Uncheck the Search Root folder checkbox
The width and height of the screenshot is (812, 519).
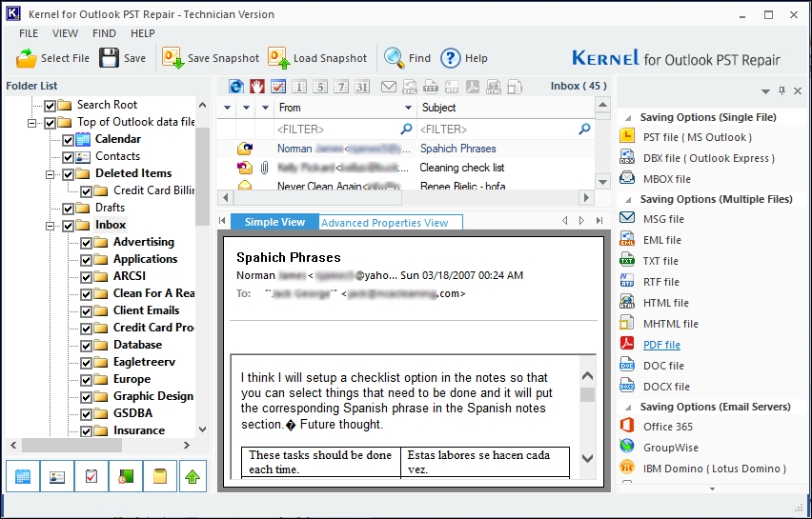click(50, 106)
